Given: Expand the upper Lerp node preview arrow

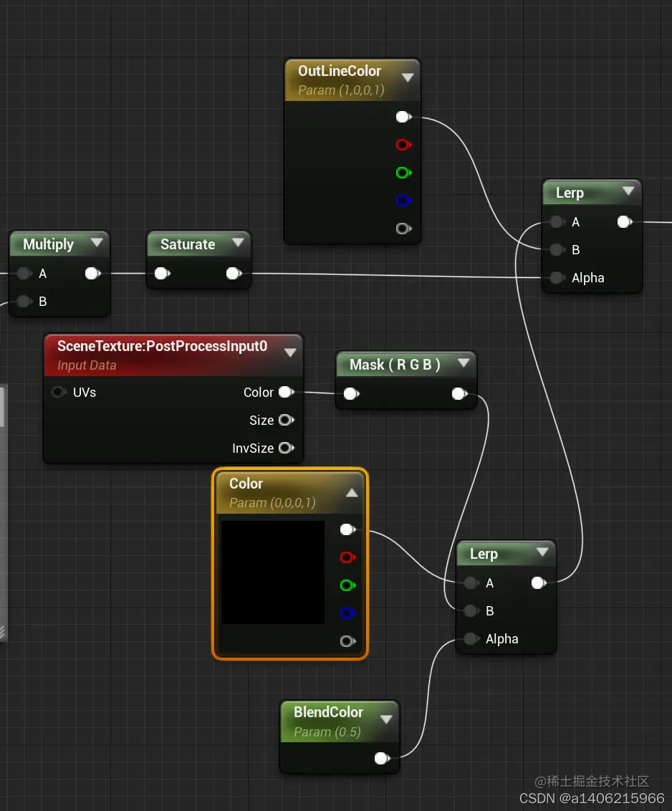Looking at the screenshot, I should (x=628, y=191).
